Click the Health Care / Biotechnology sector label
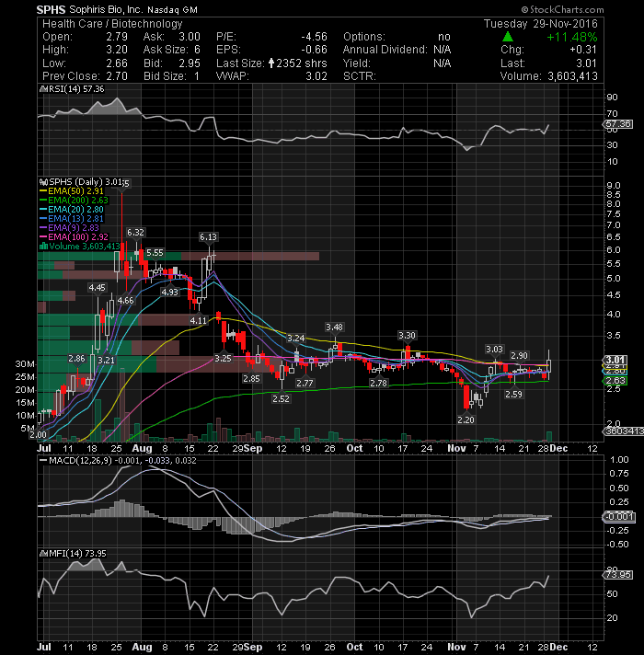 point(112,24)
